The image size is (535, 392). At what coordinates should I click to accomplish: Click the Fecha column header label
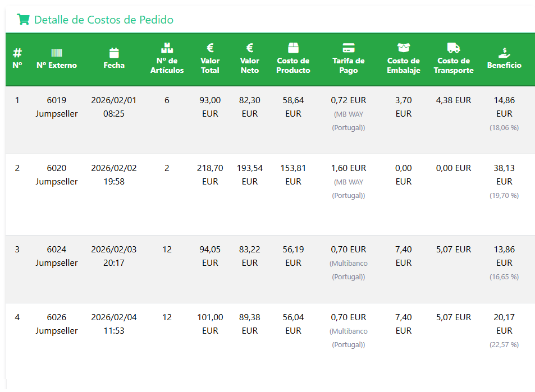tap(114, 65)
